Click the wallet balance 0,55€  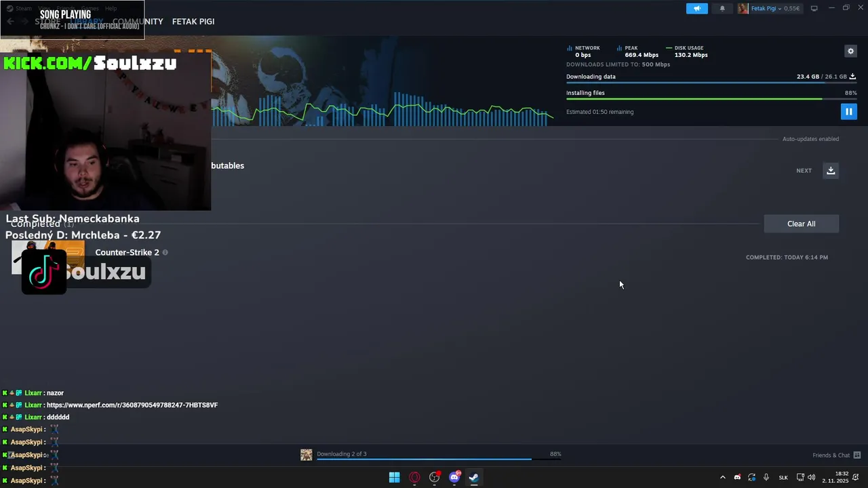(x=791, y=8)
